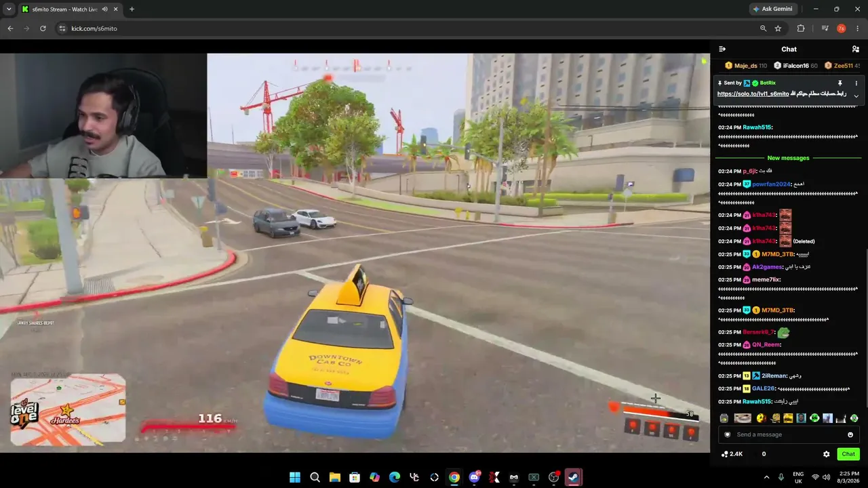View iFalcon16 on the gift leaderboard
Viewport: 868px width, 488px height.
coord(795,66)
